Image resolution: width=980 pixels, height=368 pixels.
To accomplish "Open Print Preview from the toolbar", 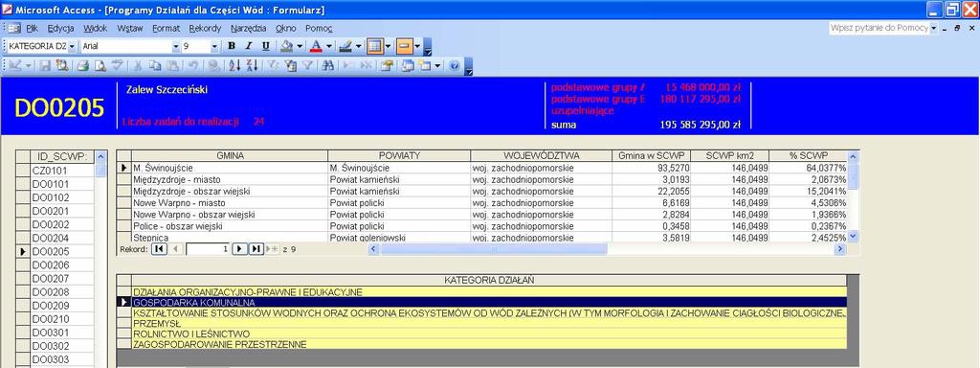I will tap(100, 65).
